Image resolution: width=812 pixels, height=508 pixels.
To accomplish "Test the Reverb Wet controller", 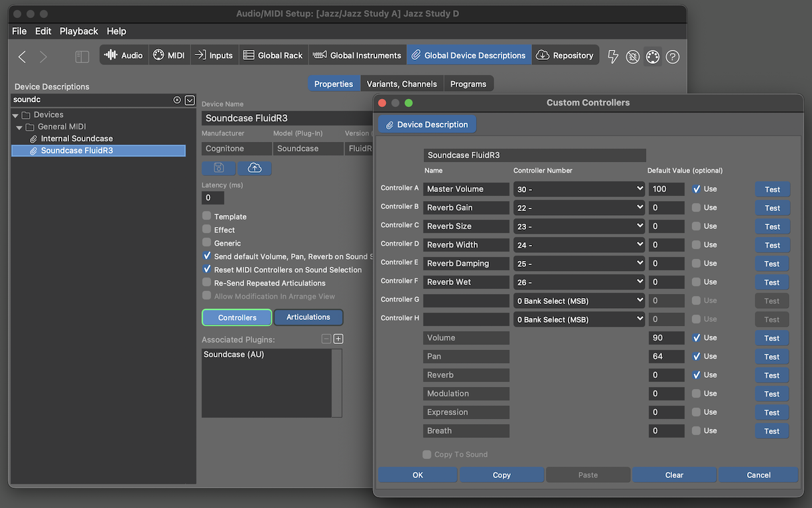I will tap(772, 282).
